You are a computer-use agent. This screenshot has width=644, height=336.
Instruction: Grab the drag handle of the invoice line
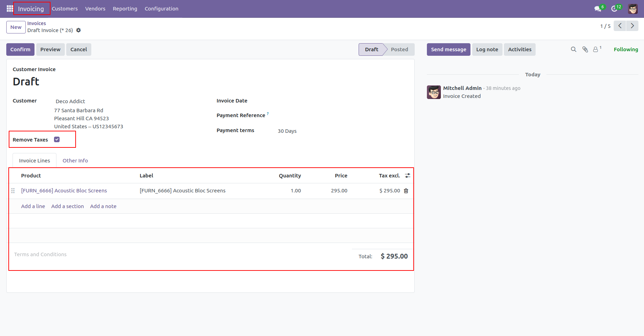(13, 191)
